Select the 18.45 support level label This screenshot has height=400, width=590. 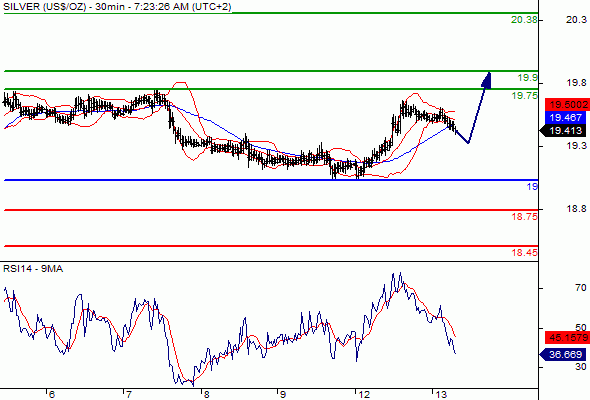coord(525,252)
